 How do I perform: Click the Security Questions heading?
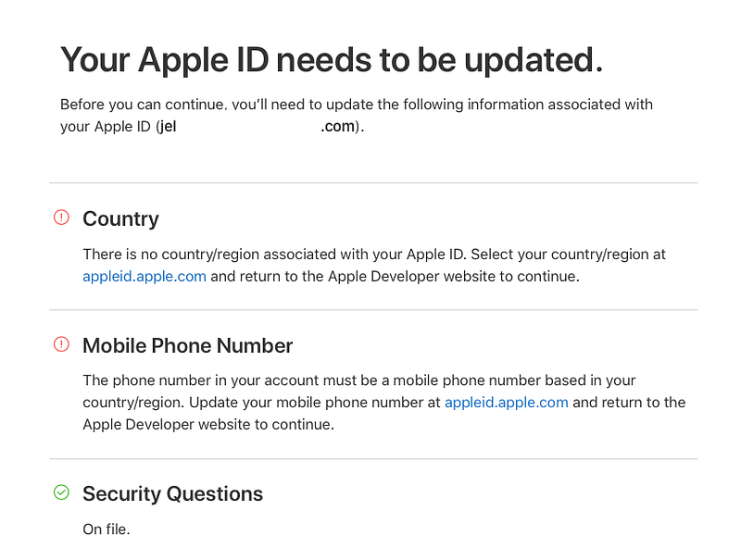tap(172, 494)
